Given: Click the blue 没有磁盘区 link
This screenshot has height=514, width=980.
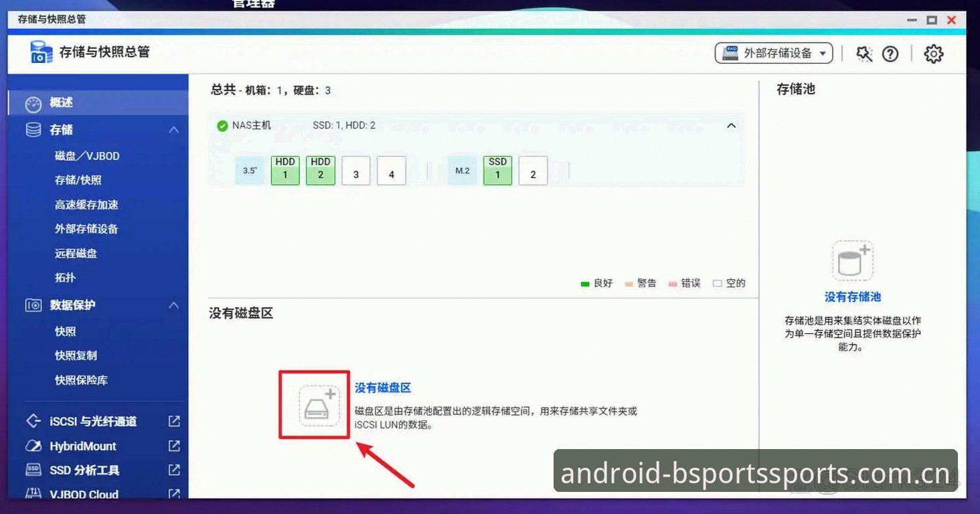Looking at the screenshot, I should point(383,388).
